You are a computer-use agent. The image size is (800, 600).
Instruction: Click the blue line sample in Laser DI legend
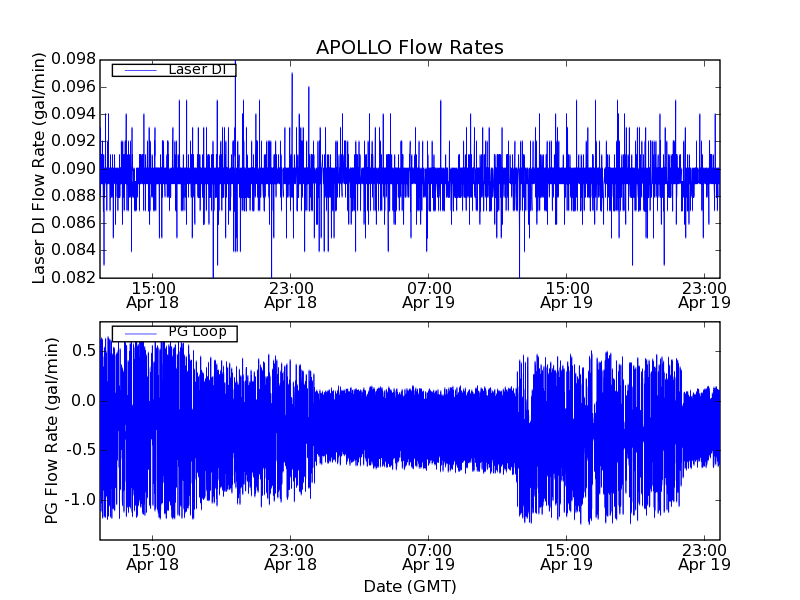[x=140, y=70]
